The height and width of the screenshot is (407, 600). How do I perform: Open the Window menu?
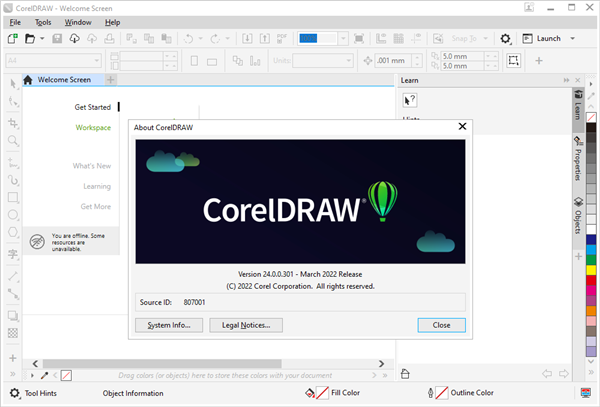click(76, 21)
